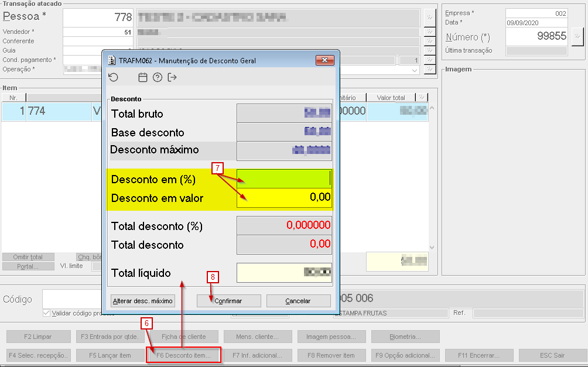Viewport: 588px width, 367px height.
Task: Click the Total líquido field
Action: click(x=284, y=273)
